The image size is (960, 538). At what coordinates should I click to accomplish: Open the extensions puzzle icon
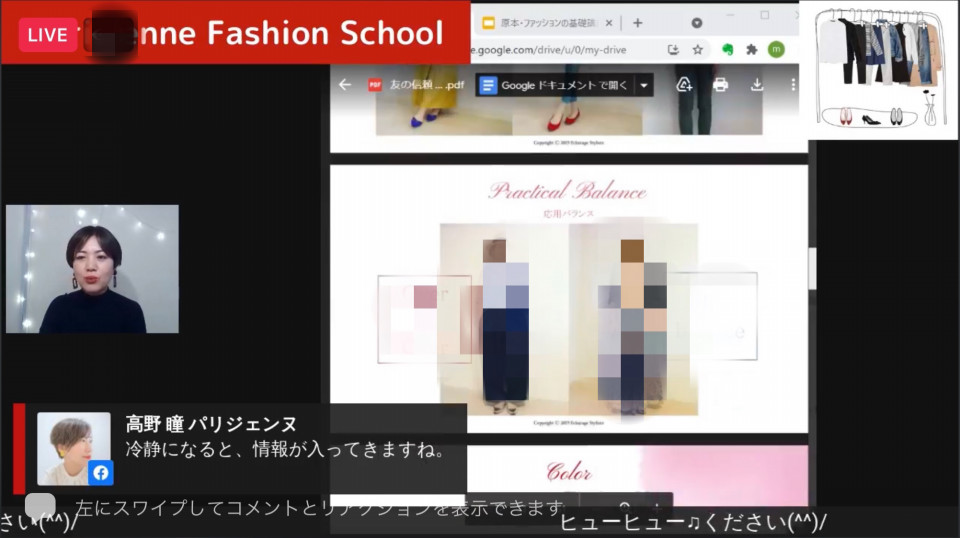(751, 50)
